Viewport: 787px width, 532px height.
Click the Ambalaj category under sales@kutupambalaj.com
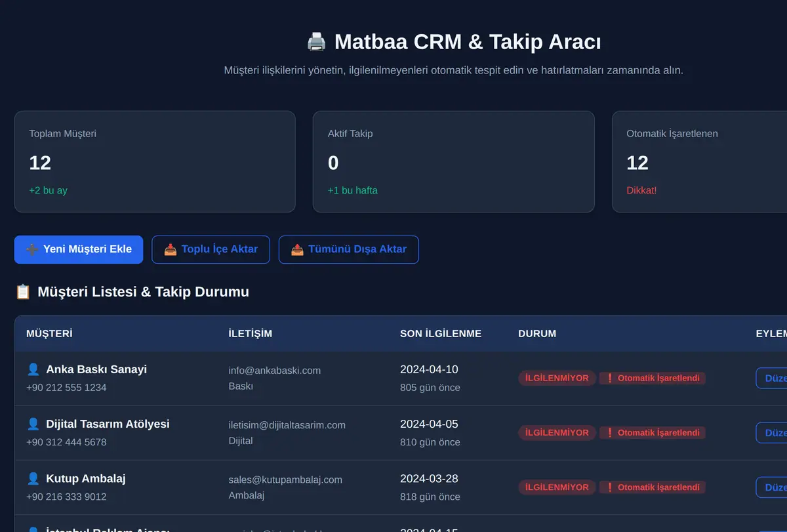[x=247, y=495]
